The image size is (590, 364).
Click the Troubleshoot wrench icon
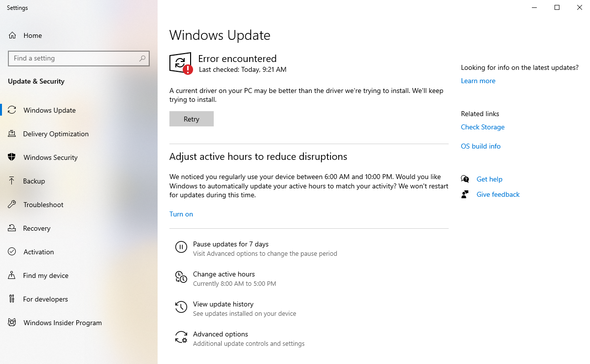[x=12, y=204]
